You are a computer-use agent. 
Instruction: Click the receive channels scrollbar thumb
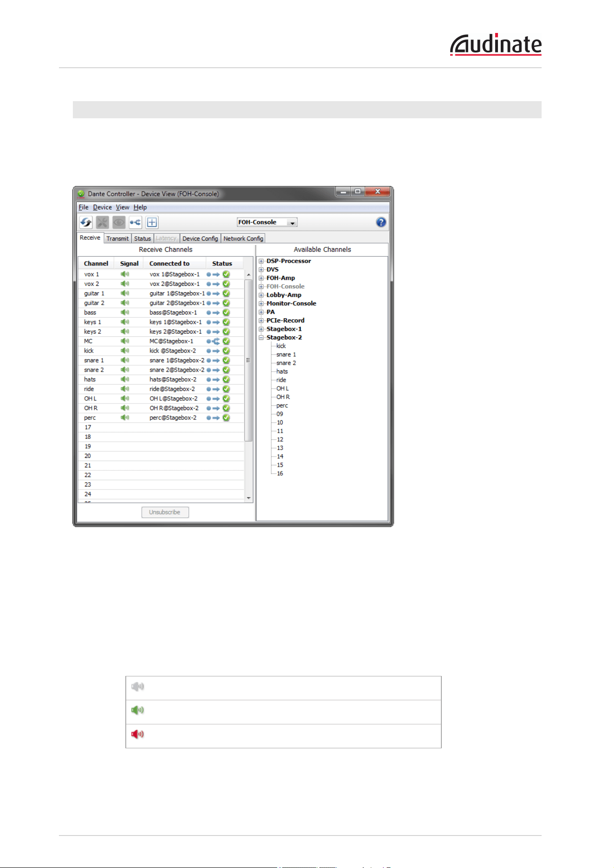point(248,360)
